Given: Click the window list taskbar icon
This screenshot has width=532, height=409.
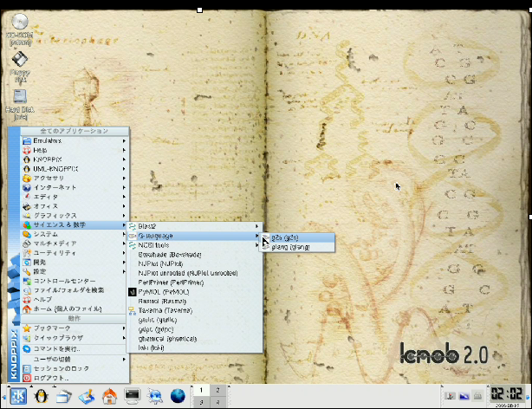Looking at the screenshot, I should (x=64, y=396).
